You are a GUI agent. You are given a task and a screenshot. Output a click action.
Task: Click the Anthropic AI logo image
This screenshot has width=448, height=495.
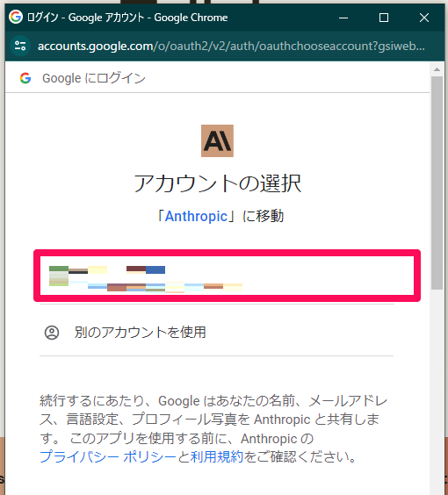(x=217, y=140)
